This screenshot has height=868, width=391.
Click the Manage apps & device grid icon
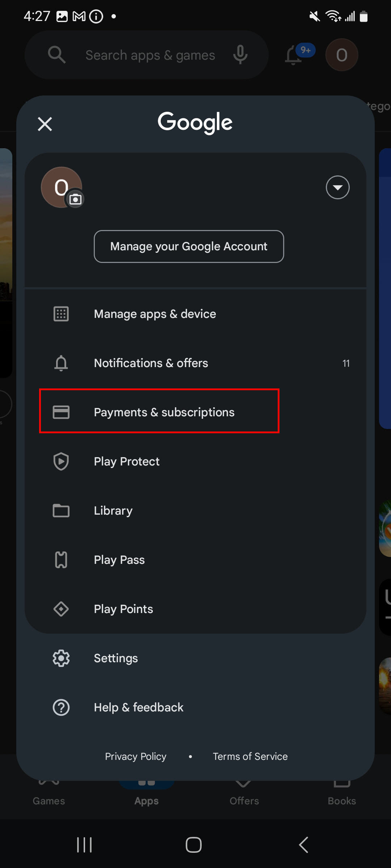61,314
